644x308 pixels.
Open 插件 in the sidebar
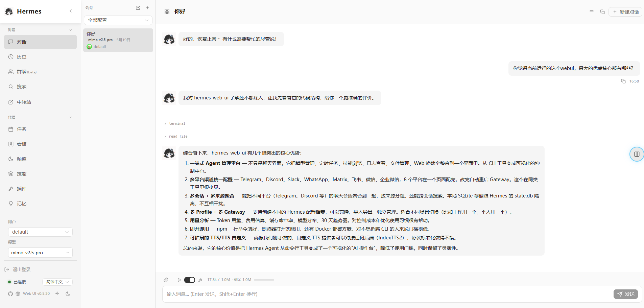[40, 189]
